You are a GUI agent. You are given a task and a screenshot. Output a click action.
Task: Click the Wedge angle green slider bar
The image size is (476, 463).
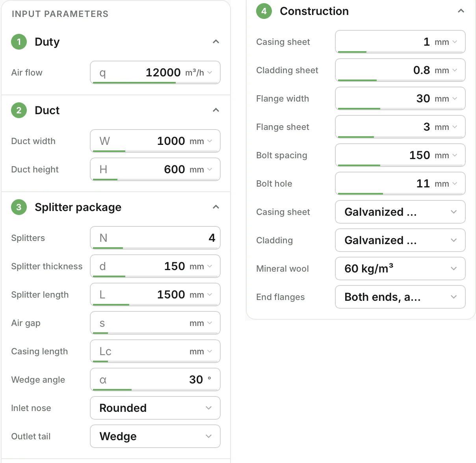[x=112, y=390]
